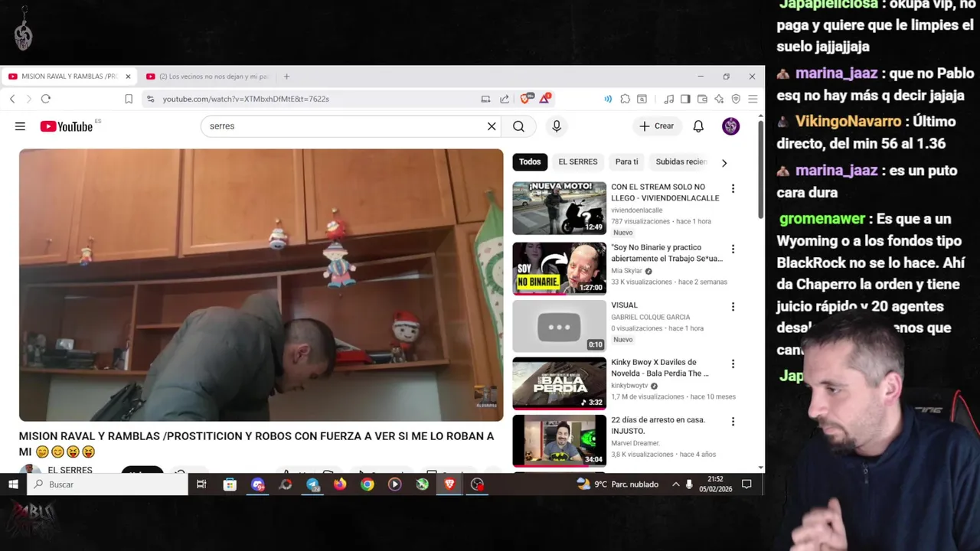Image resolution: width=980 pixels, height=551 pixels.
Task: Open the Brave VPN shield icon
Action: coord(736,99)
